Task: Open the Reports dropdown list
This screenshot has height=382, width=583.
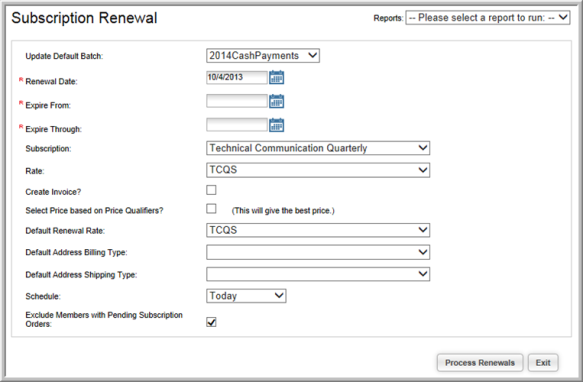Action: [488, 17]
